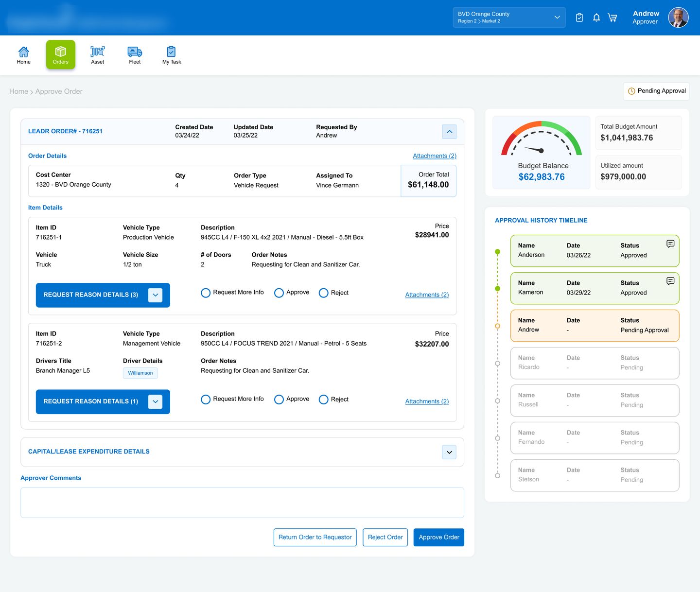Open Attachments (2) for item 716251-2
Image resolution: width=700 pixels, height=592 pixels.
[x=427, y=401]
